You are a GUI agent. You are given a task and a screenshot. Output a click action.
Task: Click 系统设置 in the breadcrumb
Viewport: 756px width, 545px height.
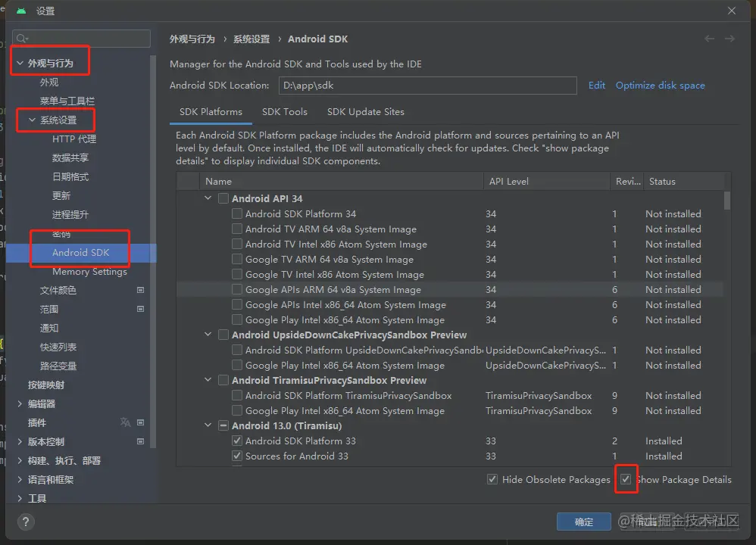[x=251, y=39]
